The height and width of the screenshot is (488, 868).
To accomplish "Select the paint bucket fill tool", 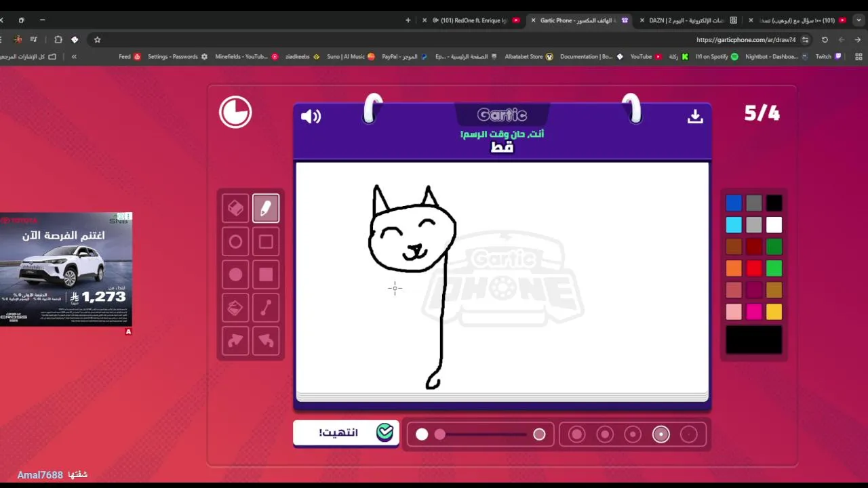I will coord(235,308).
